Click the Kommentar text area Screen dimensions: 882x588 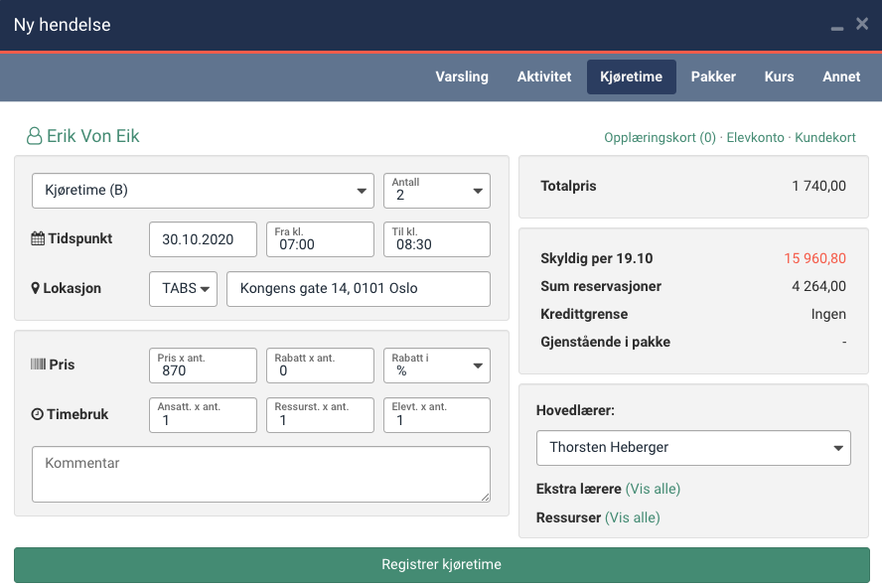tap(261, 475)
